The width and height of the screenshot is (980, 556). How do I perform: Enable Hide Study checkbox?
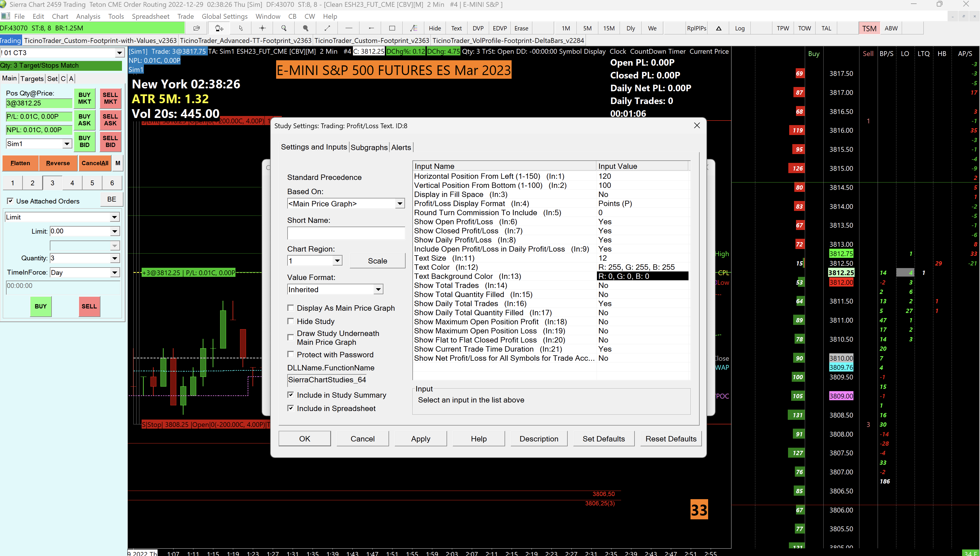(291, 321)
